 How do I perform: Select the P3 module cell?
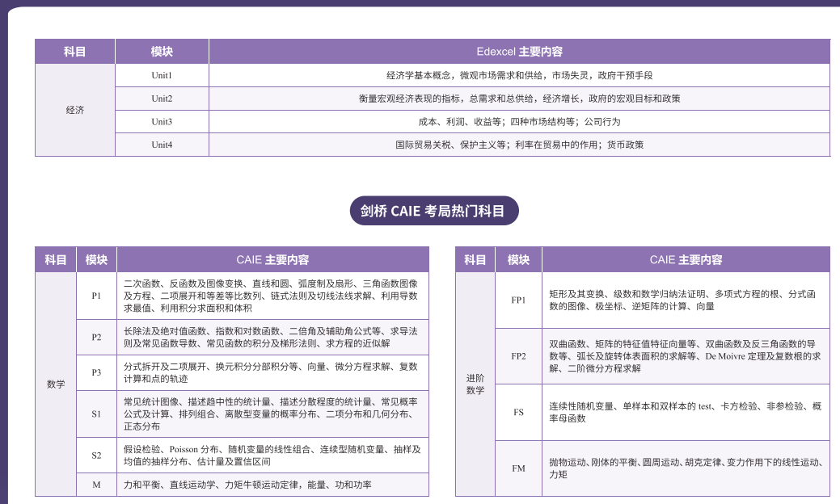pyautogui.click(x=96, y=372)
